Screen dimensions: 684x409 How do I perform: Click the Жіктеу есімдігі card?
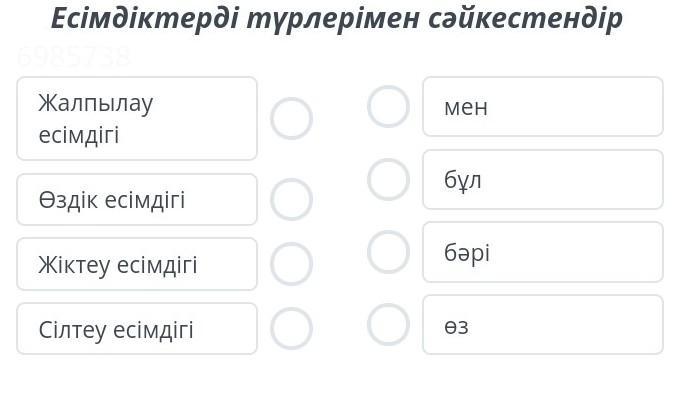point(137,264)
